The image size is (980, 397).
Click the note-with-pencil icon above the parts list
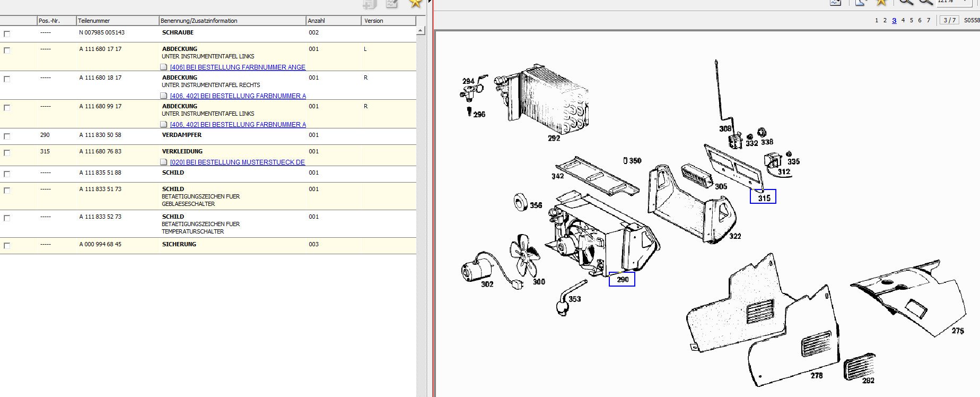click(x=392, y=4)
